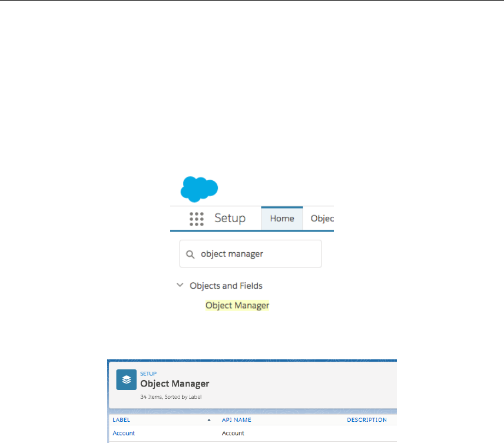504x443 pixels.
Task: Sort by the API NAME column header
Action: pos(237,420)
